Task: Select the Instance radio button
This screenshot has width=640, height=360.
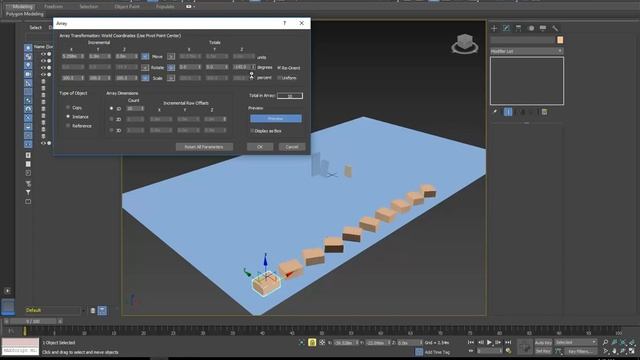Action: click(x=68, y=117)
